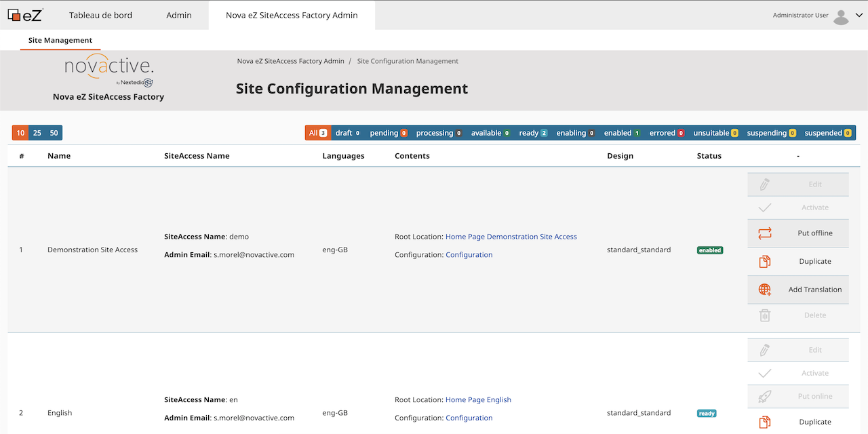Select page size 25

pyautogui.click(x=37, y=133)
